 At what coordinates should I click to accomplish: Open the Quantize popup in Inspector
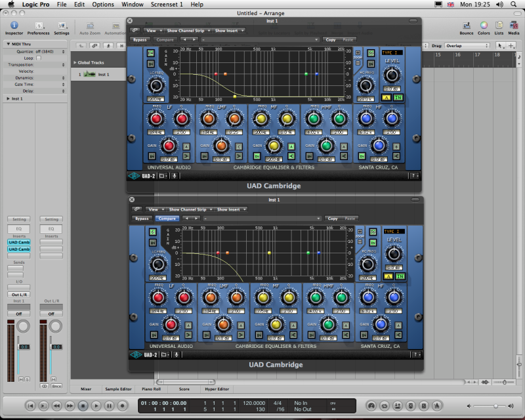coord(50,52)
